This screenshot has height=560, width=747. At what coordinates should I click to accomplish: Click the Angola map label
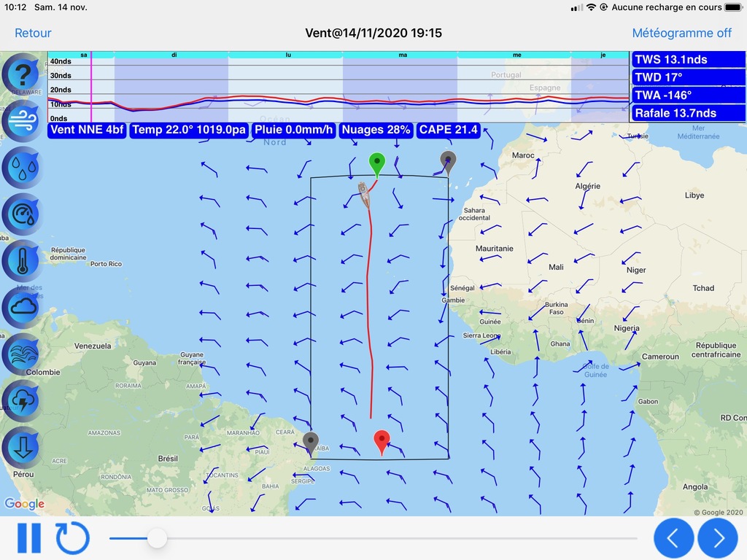click(695, 486)
